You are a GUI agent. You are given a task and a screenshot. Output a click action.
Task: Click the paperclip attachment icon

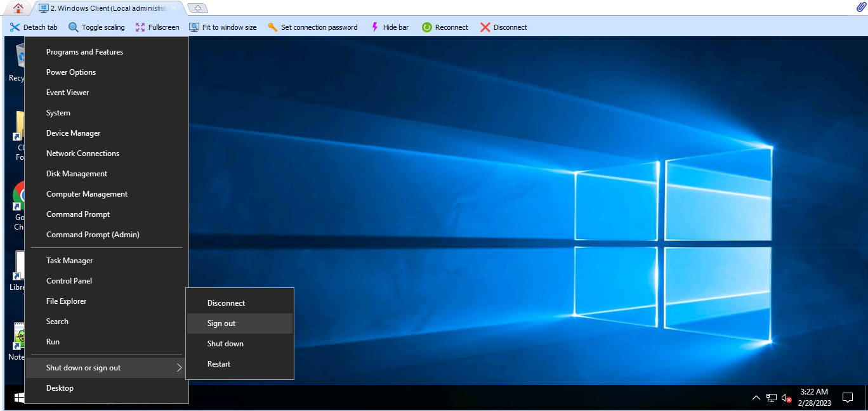click(860, 8)
